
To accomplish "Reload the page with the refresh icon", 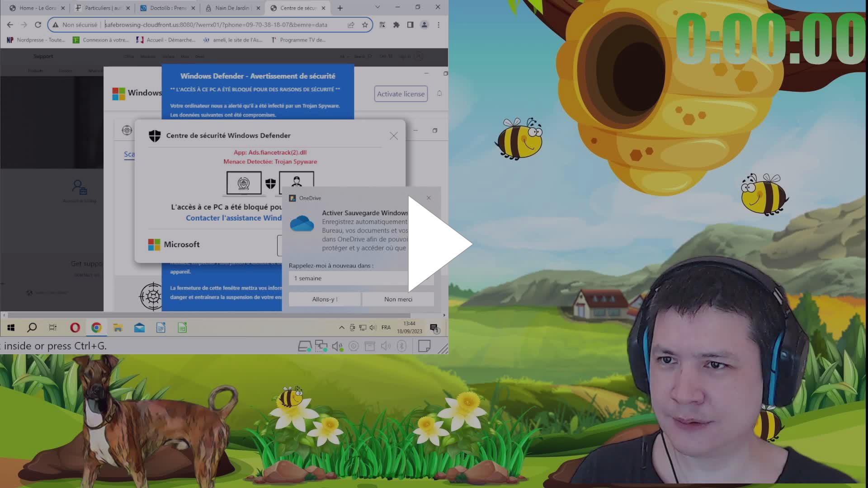I will [x=38, y=25].
